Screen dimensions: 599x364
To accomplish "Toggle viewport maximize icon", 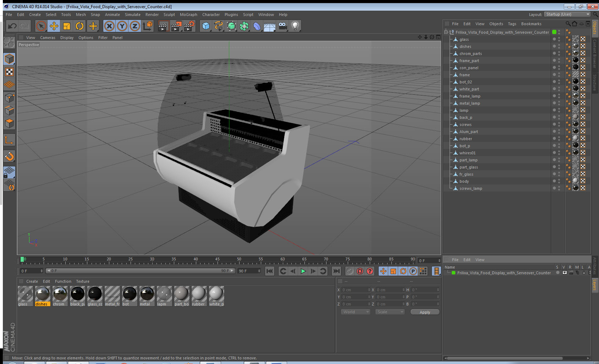I will tap(438, 37).
